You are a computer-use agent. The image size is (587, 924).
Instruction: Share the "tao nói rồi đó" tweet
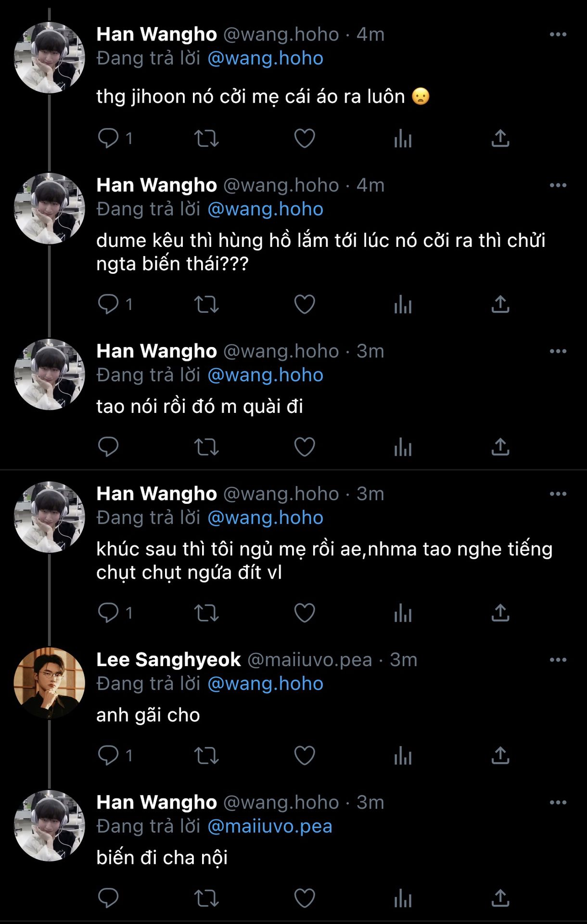500,447
